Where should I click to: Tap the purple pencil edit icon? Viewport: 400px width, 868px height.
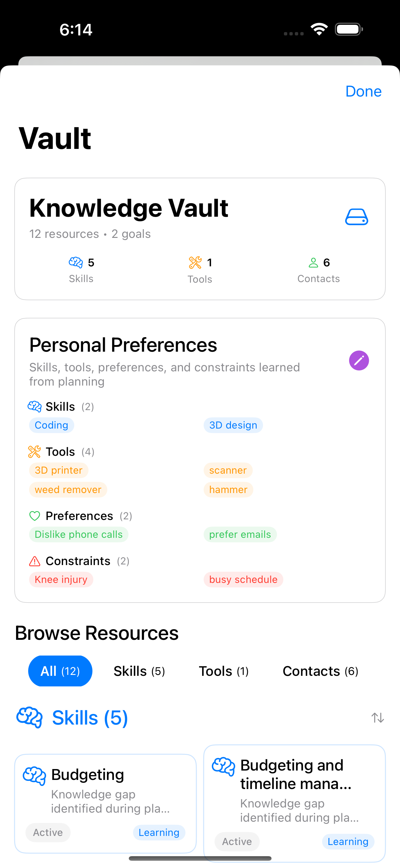359,360
